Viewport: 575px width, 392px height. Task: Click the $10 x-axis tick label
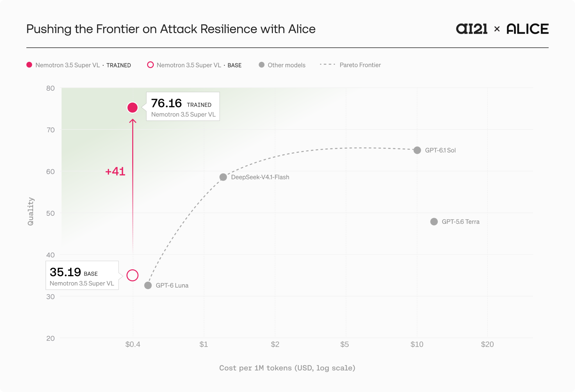tap(417, 344)
